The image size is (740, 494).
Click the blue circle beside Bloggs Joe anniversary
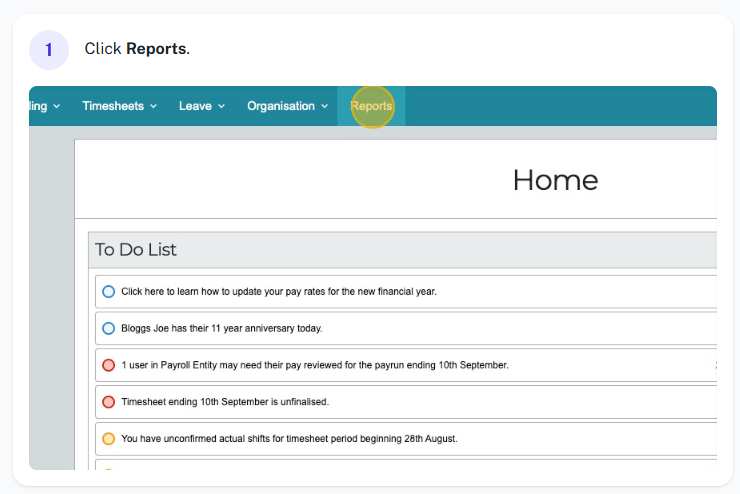click(109, 328)
